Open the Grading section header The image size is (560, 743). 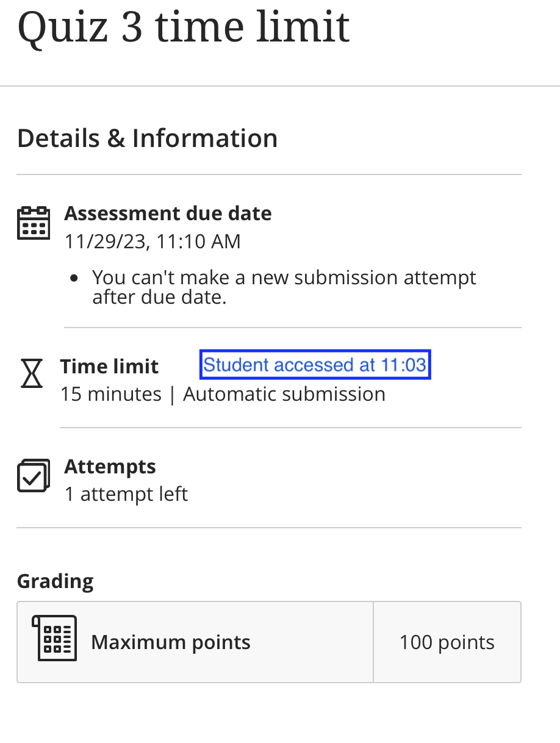point(55,581)
